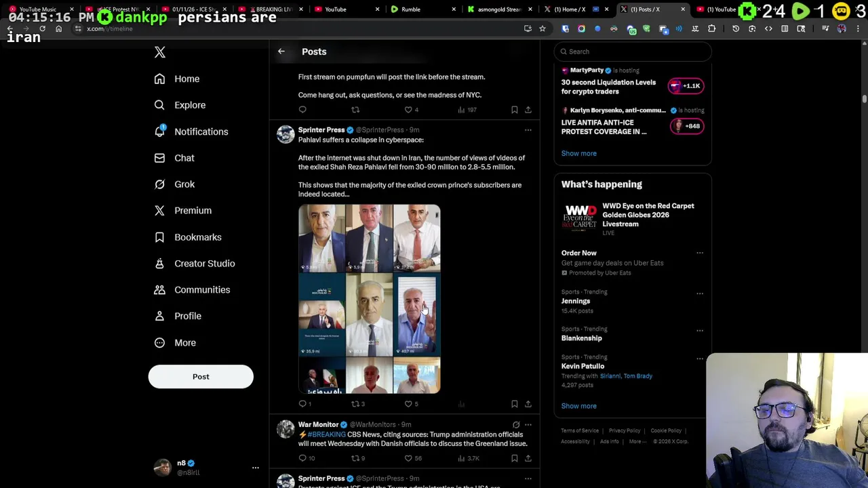Open more options for Kevin Patullo trend

click(x=700, y=359)
